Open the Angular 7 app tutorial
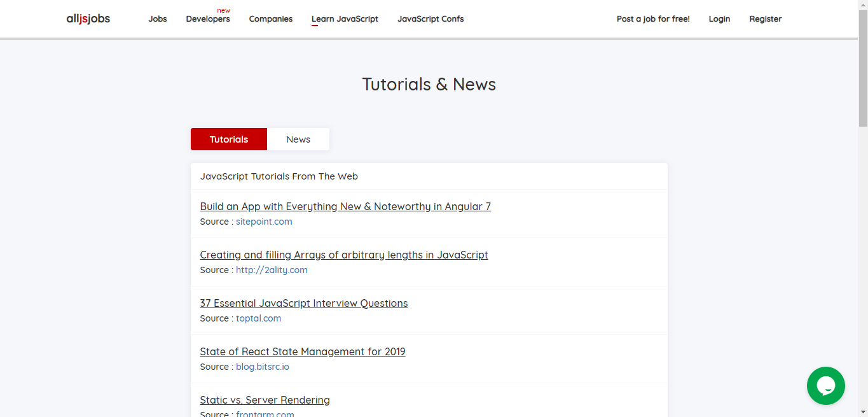Image resolution: width=868 pixels, height=417 pixels. [345, 206]
